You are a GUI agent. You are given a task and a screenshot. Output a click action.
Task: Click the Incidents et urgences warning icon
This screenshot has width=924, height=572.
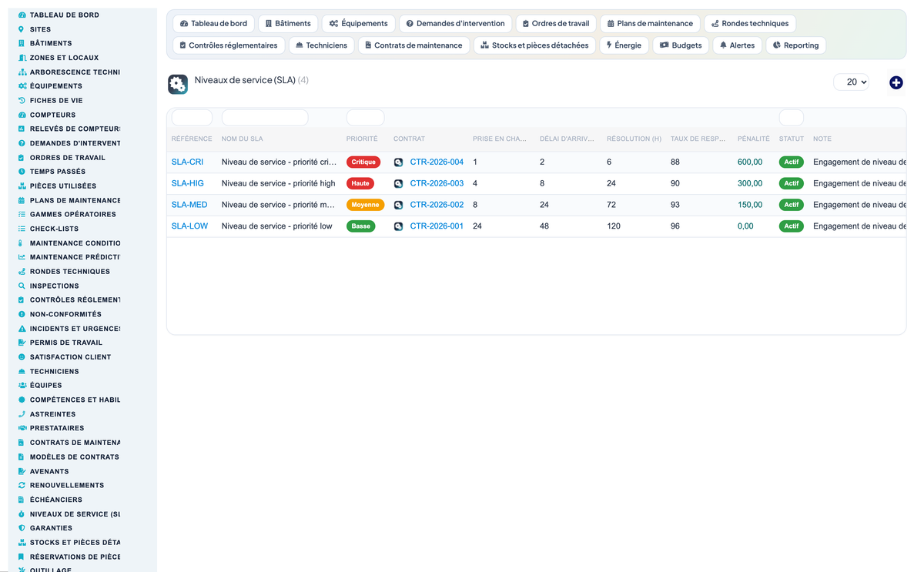coord(22,329)
